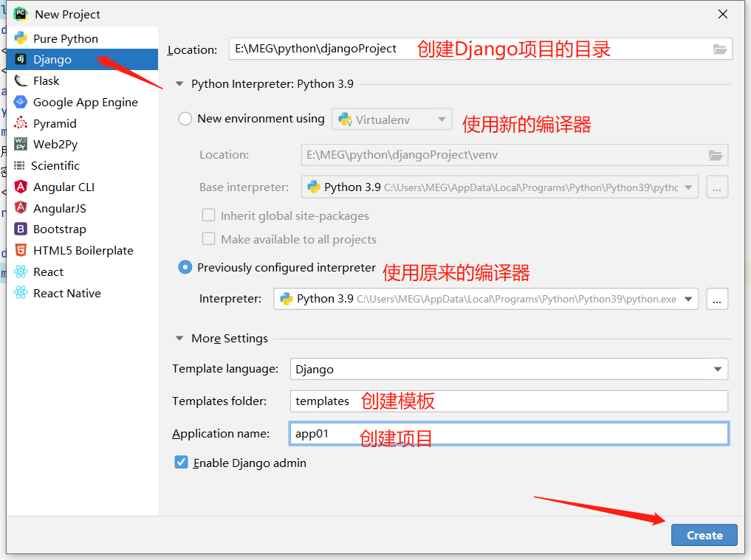The width and height of the screenshot is (751, 560).
Task: Click the Flask horn icon
Action: 21,80
